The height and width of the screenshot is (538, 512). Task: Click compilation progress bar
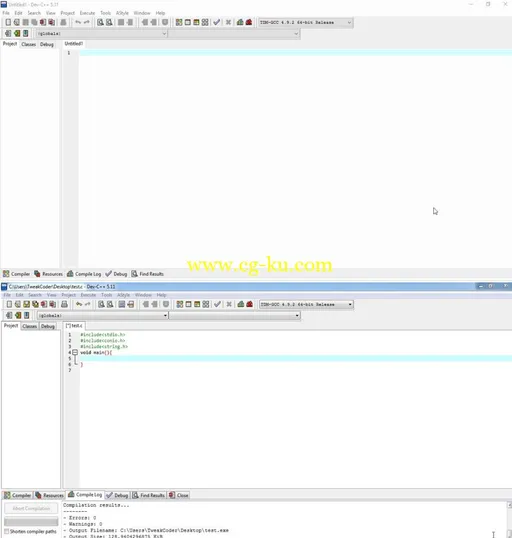31,522
